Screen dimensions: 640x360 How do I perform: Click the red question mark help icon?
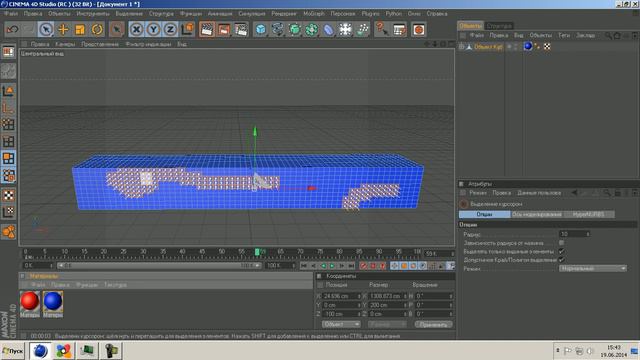pyautogui.click(x=381, y=29)
